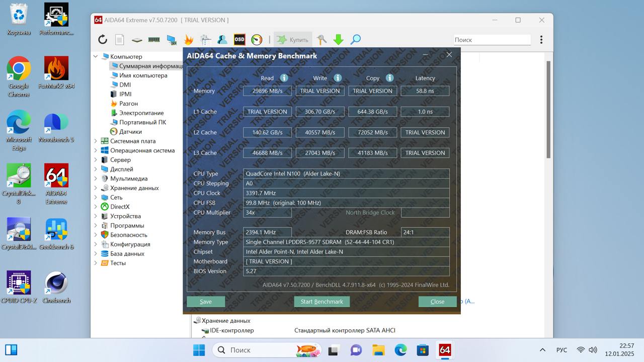Viewport: 644px width, 362px height.
Task: Open Novabench 5 desktop shortcut
Action: tap(56, 126)
